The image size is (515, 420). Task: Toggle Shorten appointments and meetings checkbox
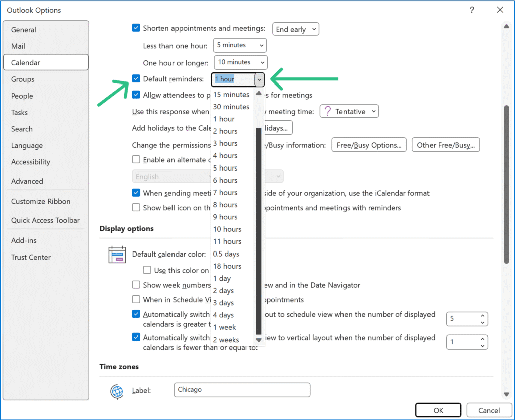(136, 28)
